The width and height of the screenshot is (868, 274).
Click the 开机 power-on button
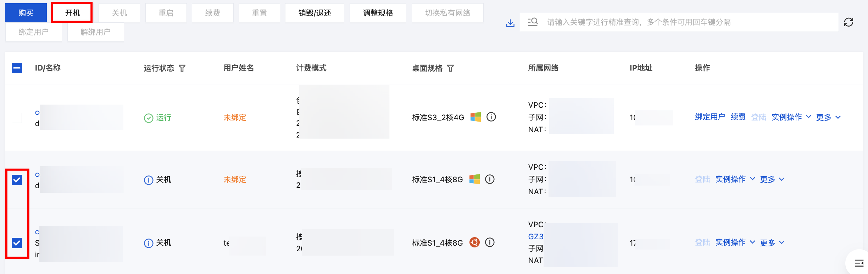pyautogui.click(x=72, y=13)
